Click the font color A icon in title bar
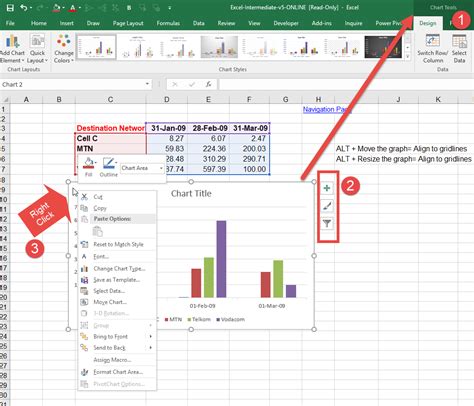This screenshot has width=474, height=406. (x=72, y=8)
